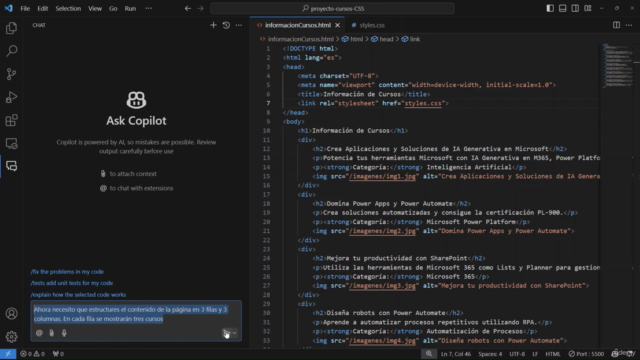This screenshot has height=360, width=640.
Task: Show errors and warnings count
Action: 33,354
